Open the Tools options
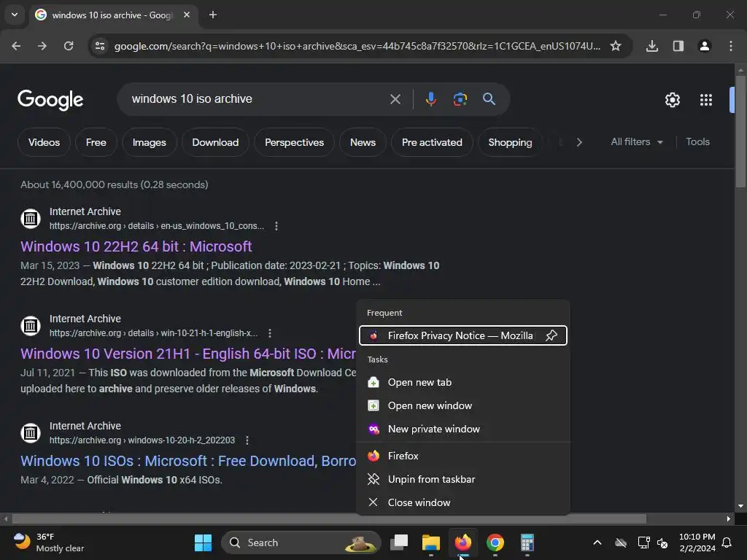The image size is (747, 560). 697,142
